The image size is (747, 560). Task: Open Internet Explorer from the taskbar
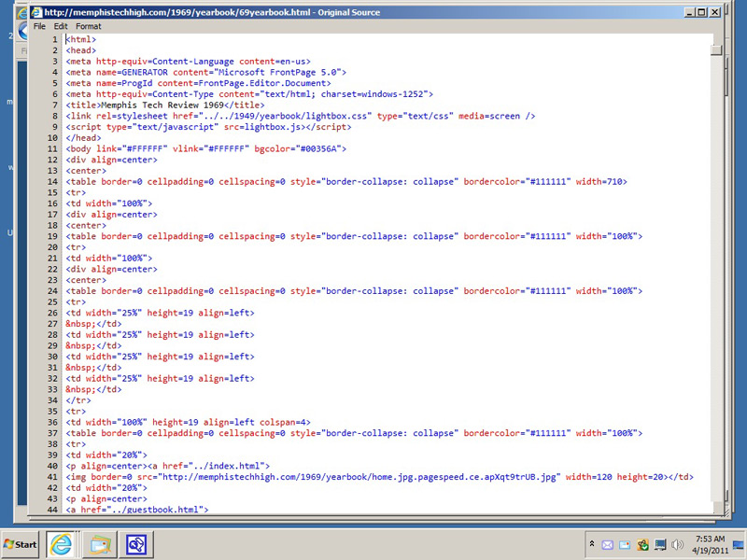[x=61, y=544]
